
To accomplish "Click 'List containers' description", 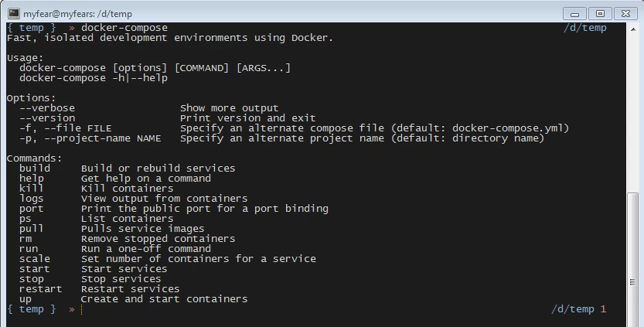I will tap(128, 219).
